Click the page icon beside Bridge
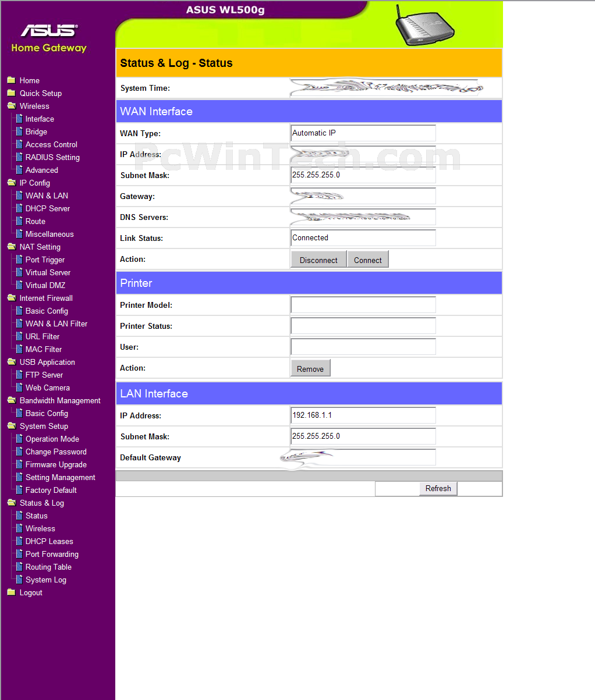The height and width of the screenshot is (700, 595). (19, 132)
